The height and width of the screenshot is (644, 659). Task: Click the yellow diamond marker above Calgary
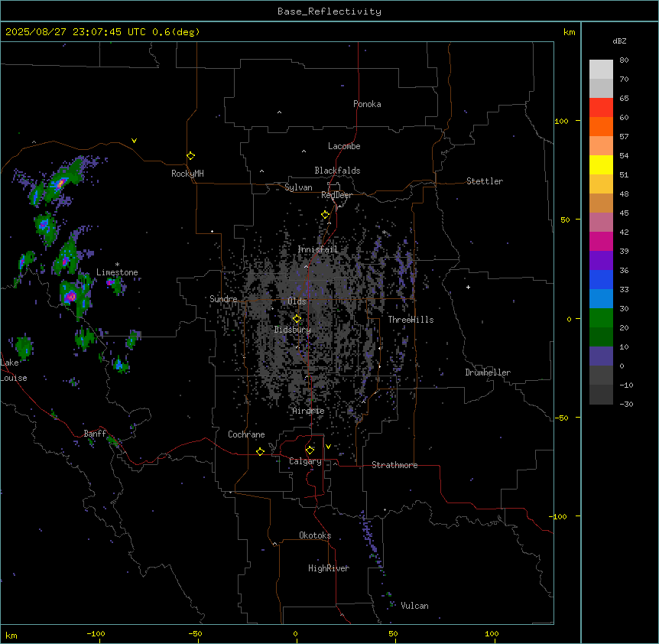point(310,450)
